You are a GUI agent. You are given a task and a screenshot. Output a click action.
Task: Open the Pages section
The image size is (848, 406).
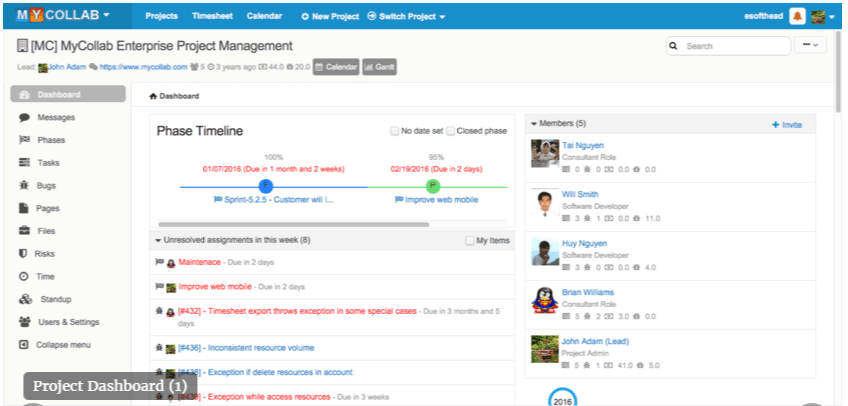pyautogui.click(x=48, y=208)
